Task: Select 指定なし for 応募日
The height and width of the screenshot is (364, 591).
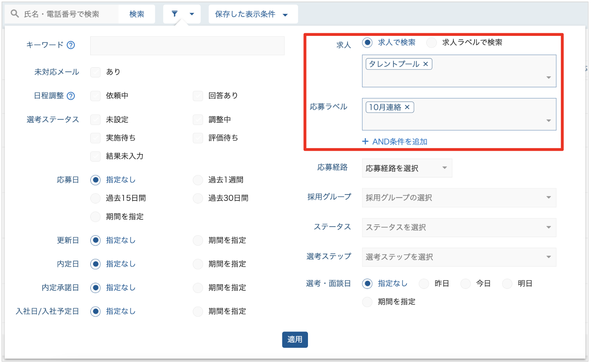Action: (96, 180)
